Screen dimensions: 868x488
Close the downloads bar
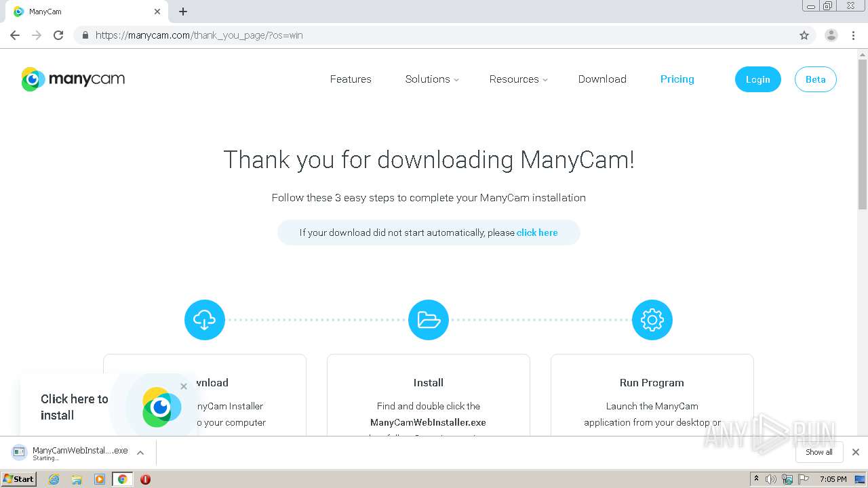(856, 452)
